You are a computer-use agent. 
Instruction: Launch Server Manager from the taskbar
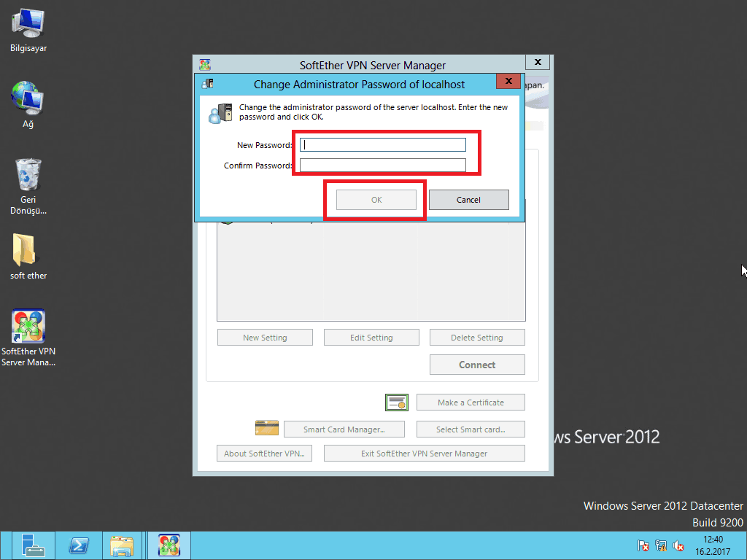pos(33,545)
